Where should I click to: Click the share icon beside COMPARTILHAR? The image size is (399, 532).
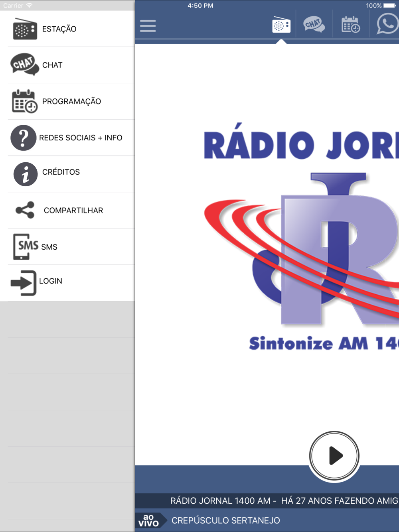click(x=25, y=210)
